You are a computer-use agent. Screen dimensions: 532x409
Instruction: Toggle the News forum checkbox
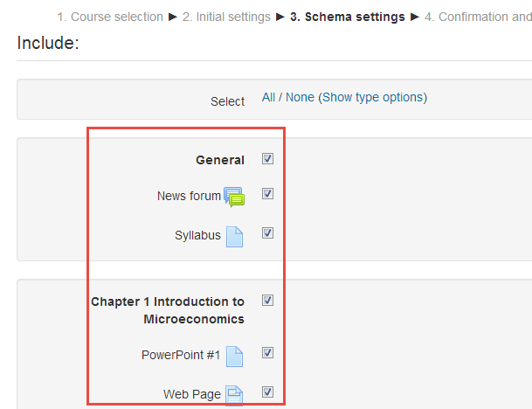[268, 194]
